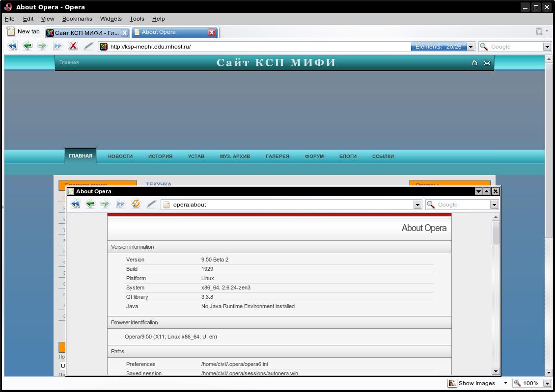Click About Opera window scrollbar thumb
This screenshot has width=555, height=392.
pyautogui.click(x=496, y=233)
